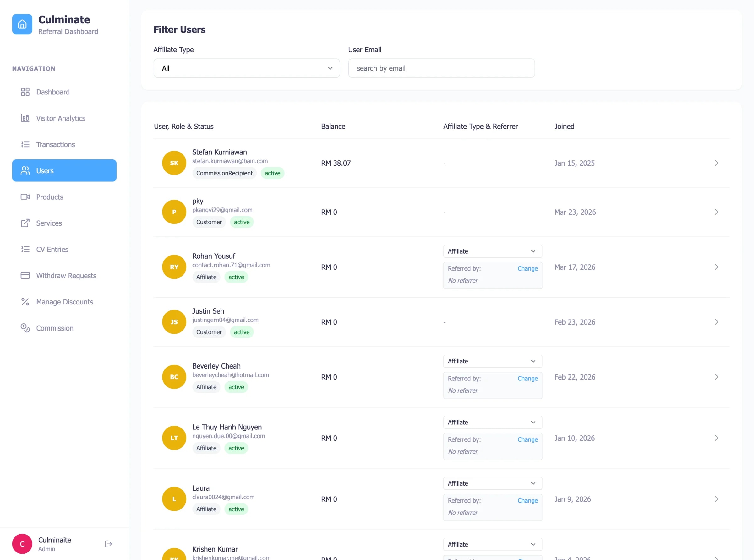Open Le Thuy Hanh Nguyen's Affiliate dropdown
The image size is (754, 560).
[x=493, y=422]
